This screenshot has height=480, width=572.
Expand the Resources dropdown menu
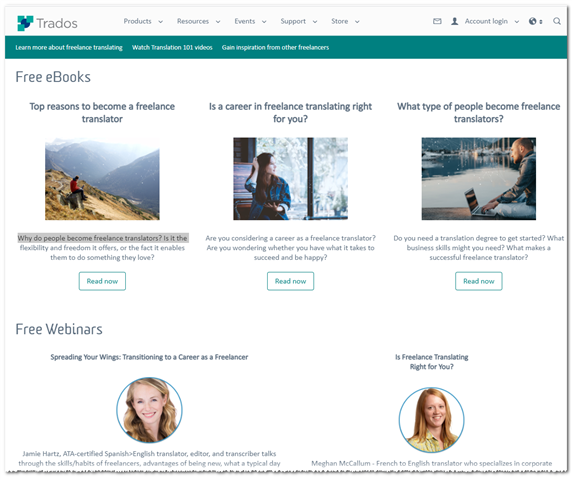[198, 22]
